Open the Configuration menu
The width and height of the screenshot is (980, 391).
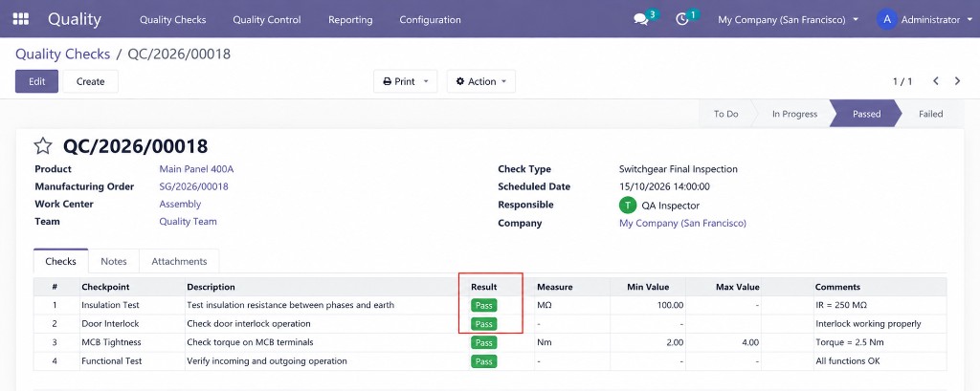[430, 19]
